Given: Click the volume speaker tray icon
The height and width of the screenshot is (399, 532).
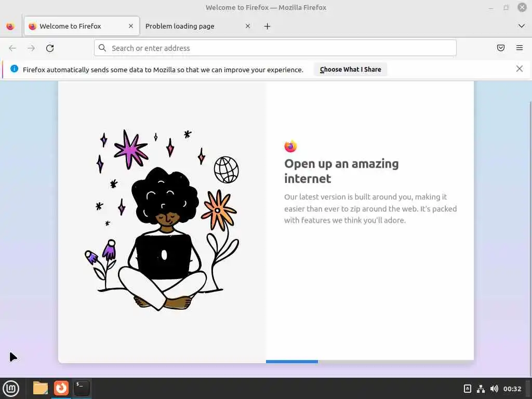Looking at the screenshot, I should coord(495,389).
